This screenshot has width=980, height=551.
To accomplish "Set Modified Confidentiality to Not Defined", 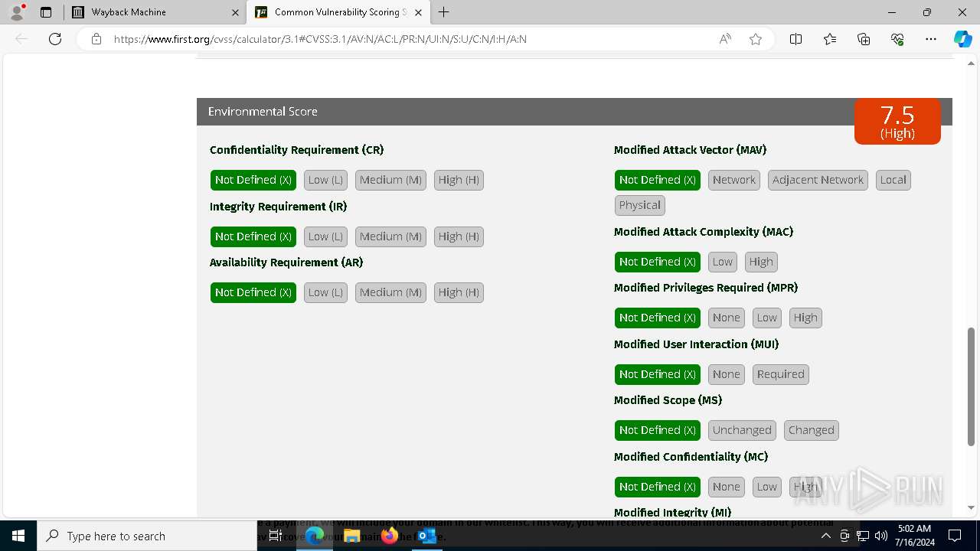I will point(658,487).
